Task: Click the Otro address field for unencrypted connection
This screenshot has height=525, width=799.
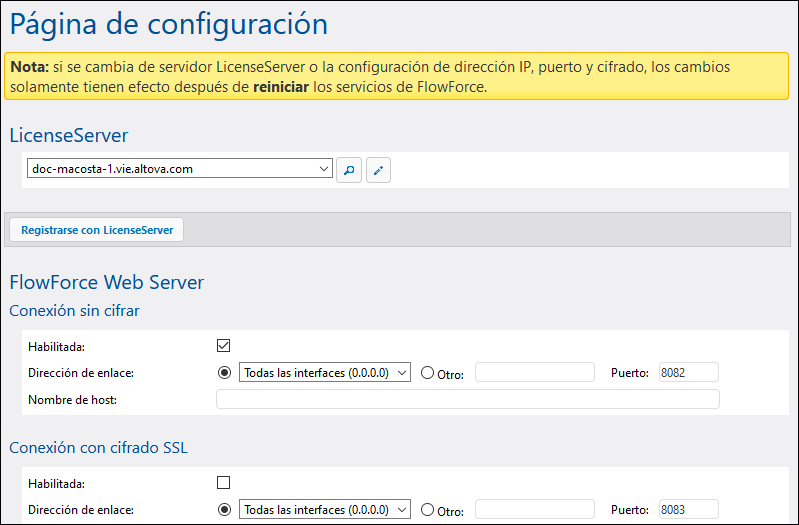Action: point(535,372)
